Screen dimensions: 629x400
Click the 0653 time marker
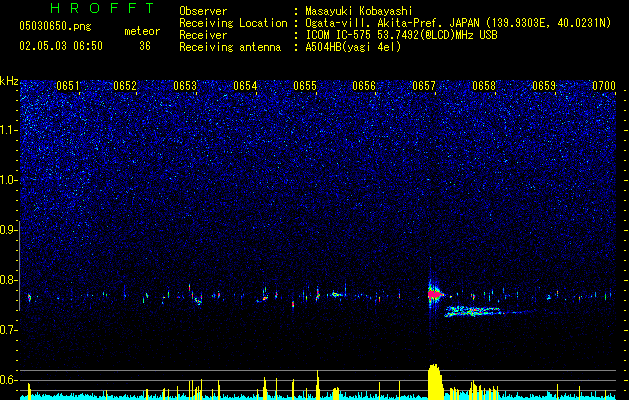coord(185,86)
